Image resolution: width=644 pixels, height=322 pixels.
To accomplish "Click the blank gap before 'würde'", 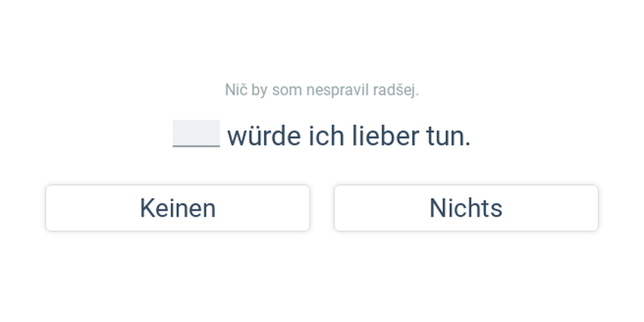I will coord(196,134).
